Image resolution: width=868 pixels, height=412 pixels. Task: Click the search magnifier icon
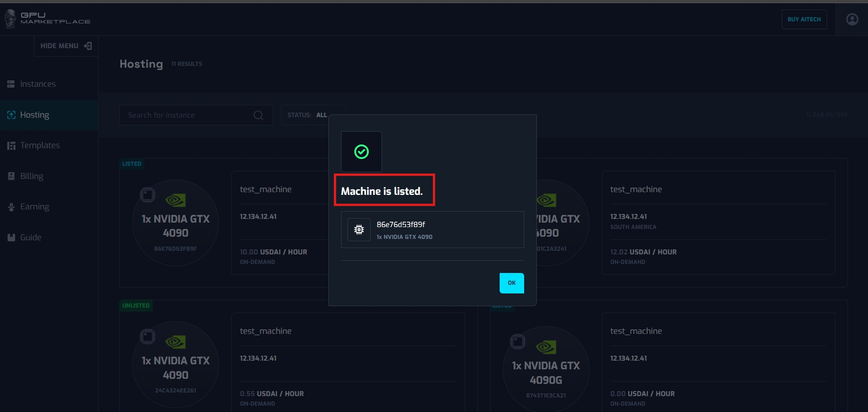pyautogui.click(x=258, y=115)
